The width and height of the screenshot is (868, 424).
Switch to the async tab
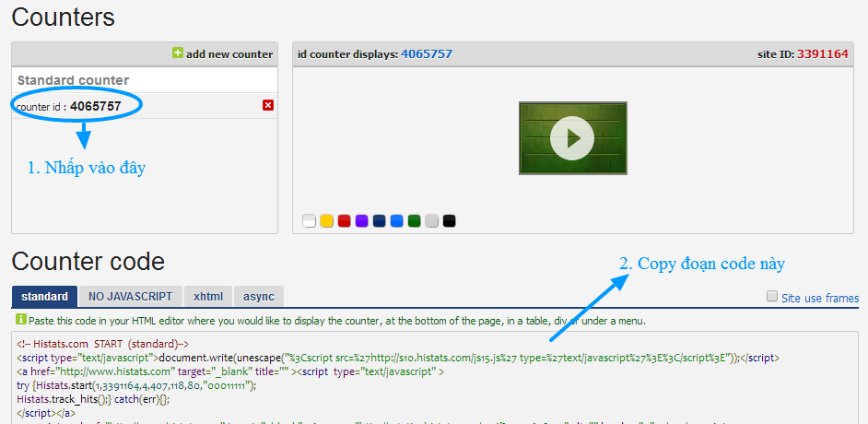point(259,297)
